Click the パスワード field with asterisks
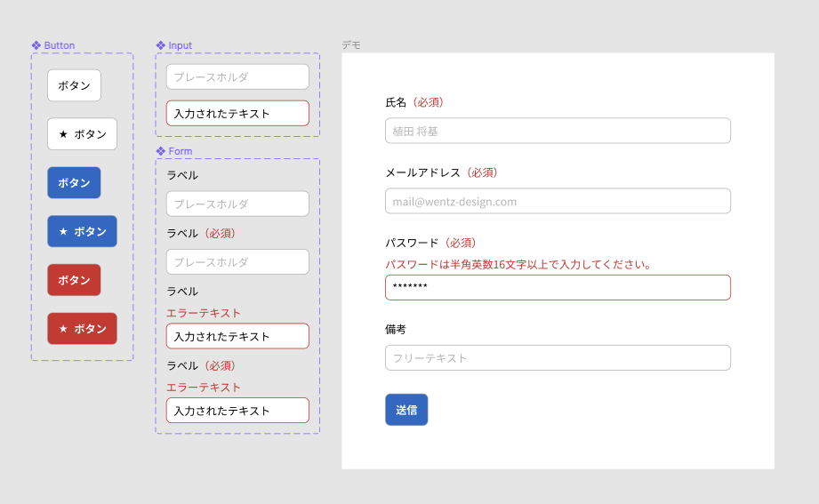The image size is (819, 504). point(558,287)
